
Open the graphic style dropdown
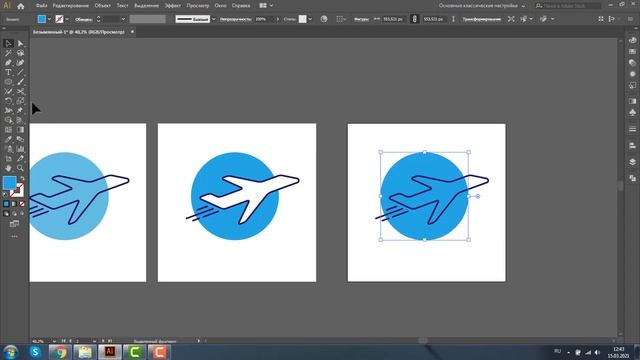pos(310,19)
